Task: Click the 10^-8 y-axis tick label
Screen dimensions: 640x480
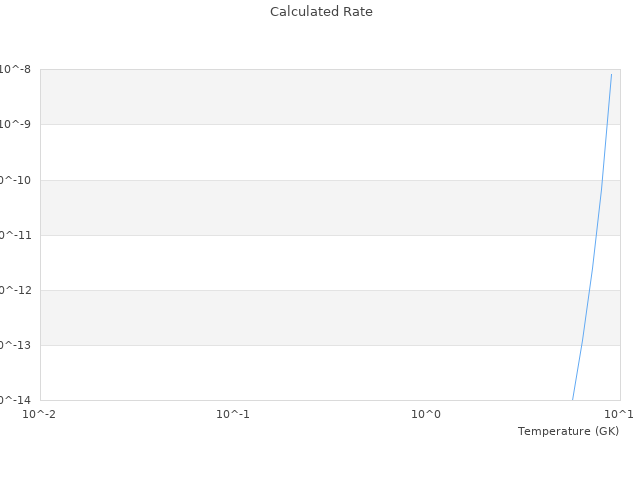Action: 16,70
